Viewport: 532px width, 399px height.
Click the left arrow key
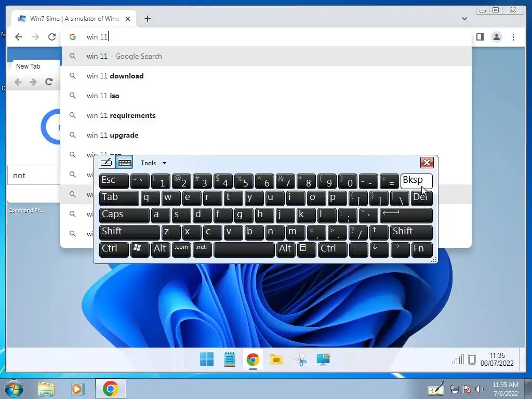(358, 249)
